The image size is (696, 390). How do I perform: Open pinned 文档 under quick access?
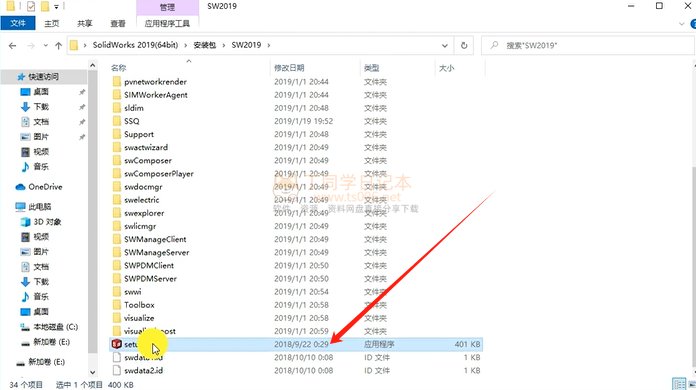41,122
